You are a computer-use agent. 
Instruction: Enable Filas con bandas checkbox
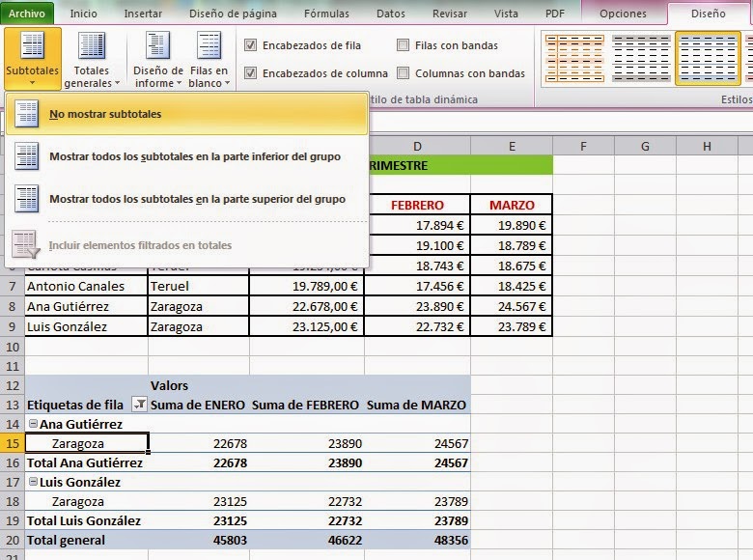403,45
